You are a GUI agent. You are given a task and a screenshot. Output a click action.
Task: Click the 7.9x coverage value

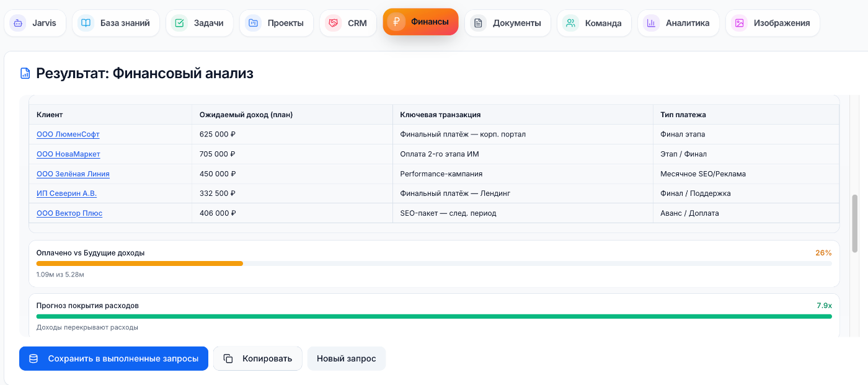(x=824, y=306)
